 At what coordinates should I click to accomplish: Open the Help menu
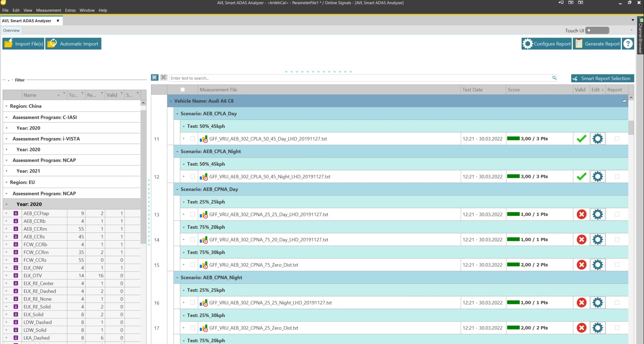point(103,10)
